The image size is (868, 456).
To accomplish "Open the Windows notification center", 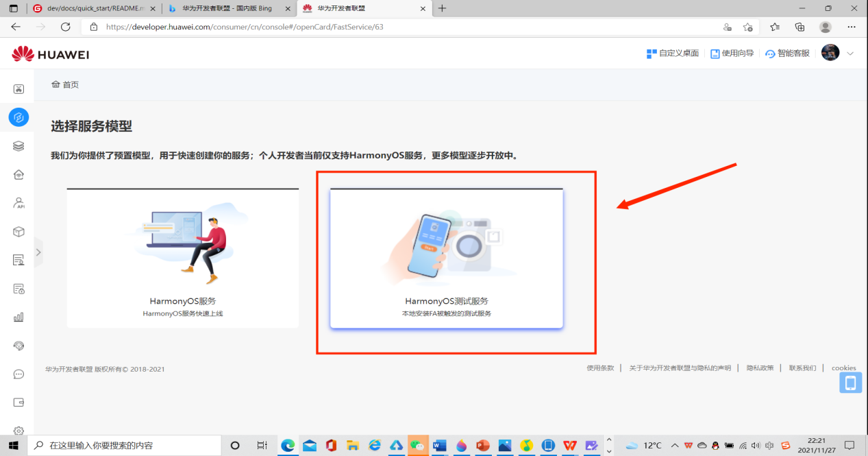I will [850, 445].
